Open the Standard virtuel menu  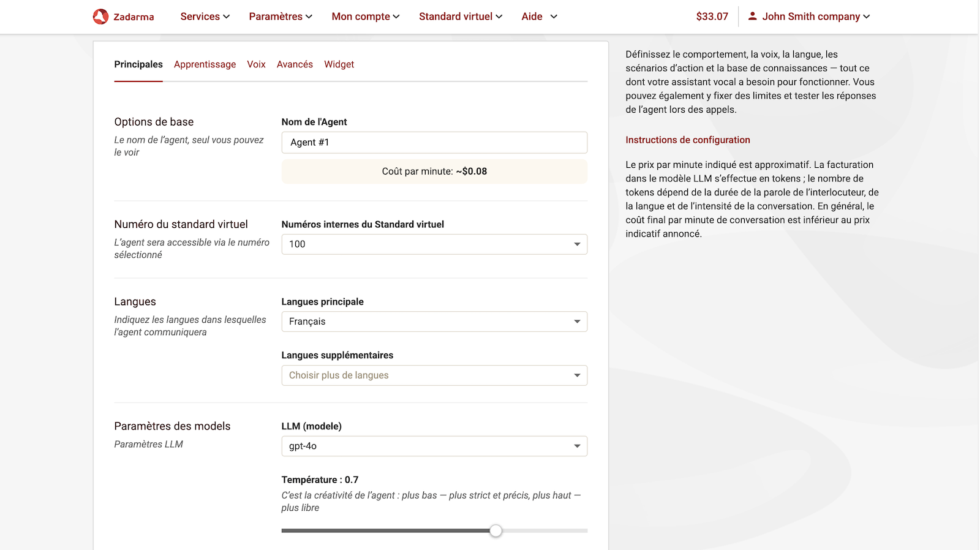pos(460,17)
